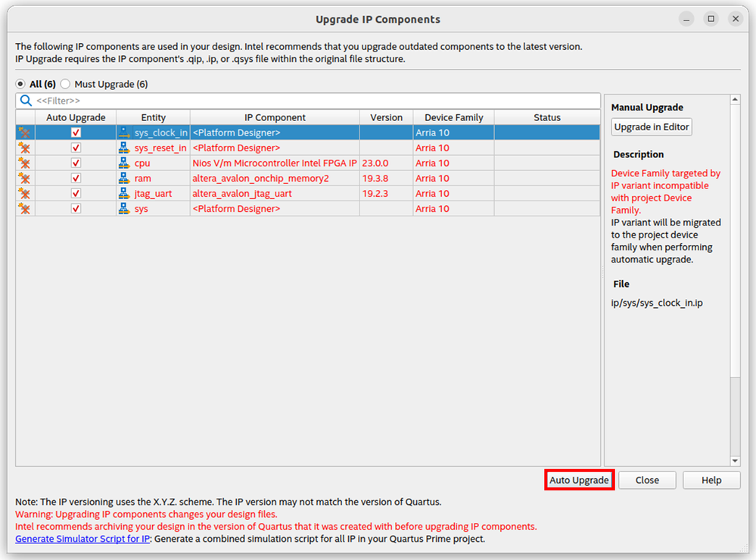Screen dimensions: 756x560
Task: Uncheck Auto Upgrade for jtag_uart
Action: (x=76, y=194)
